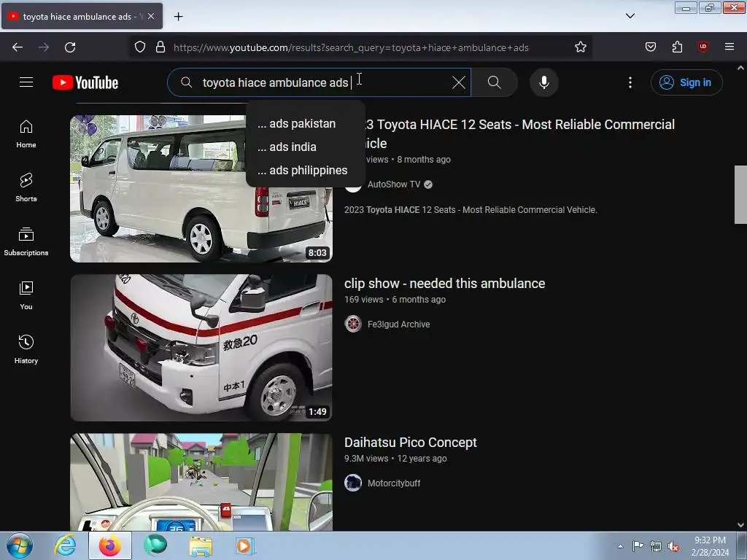The image size is (747, 560).
Task: Bookmark this page with star
Action: point(580,47)
